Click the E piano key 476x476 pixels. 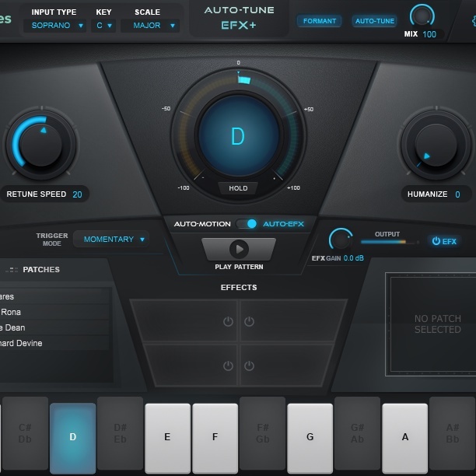[x=167, y=438]
